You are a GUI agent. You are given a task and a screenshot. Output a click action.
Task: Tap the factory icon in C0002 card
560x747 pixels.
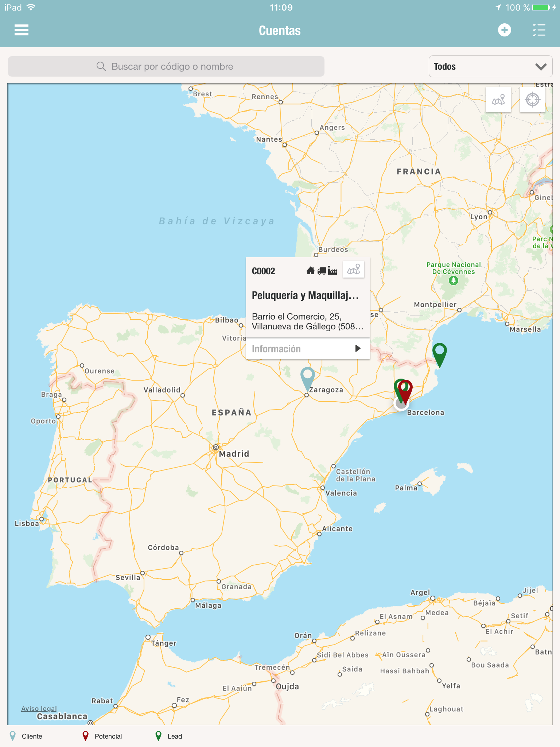click(x=332, y=271)
